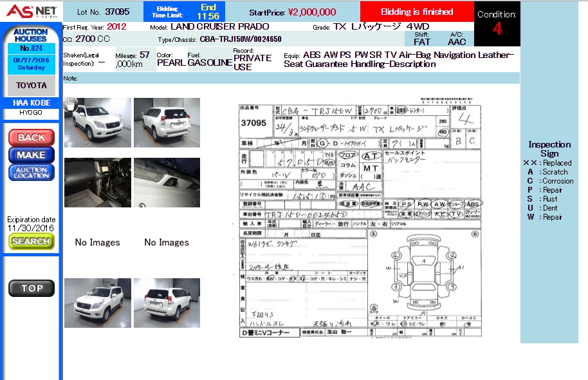Screen dimensions: 588x380
Task: Open the top-row rear view Prado photo
Action: 167,122
